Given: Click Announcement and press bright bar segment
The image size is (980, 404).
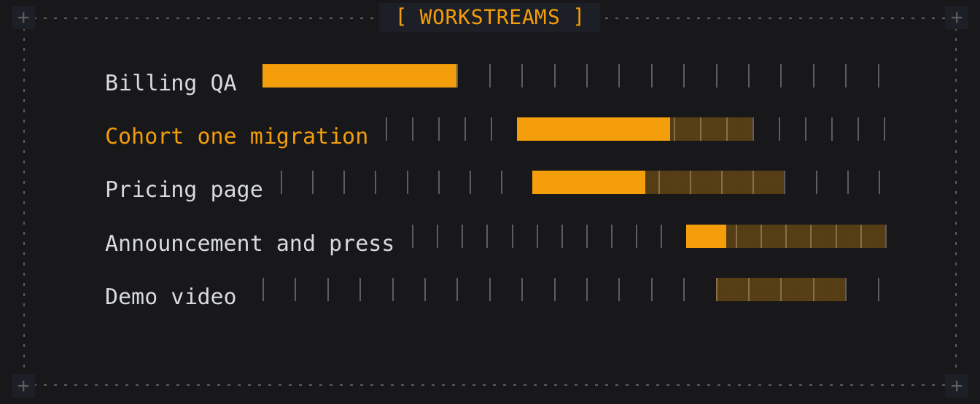Looking at the screenshot, I should click(x=706, y=236).
